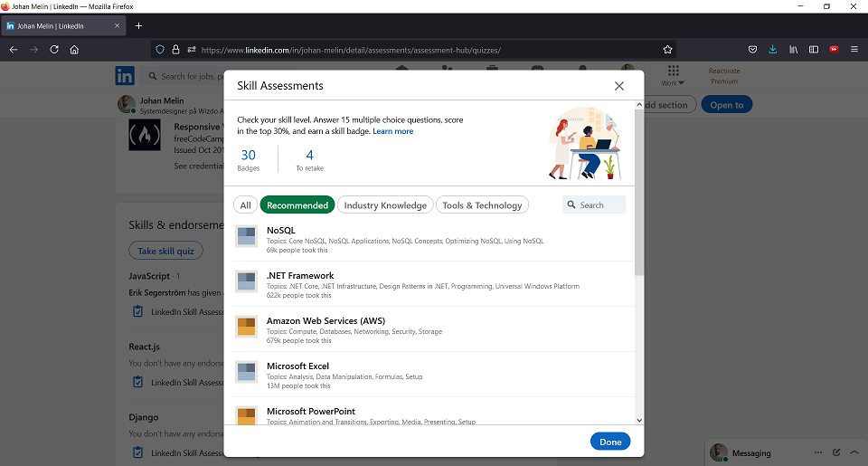Click the Firefox downloads arrow icon
The width and height of the screenshot is (868, 466).
click(773, 50)
